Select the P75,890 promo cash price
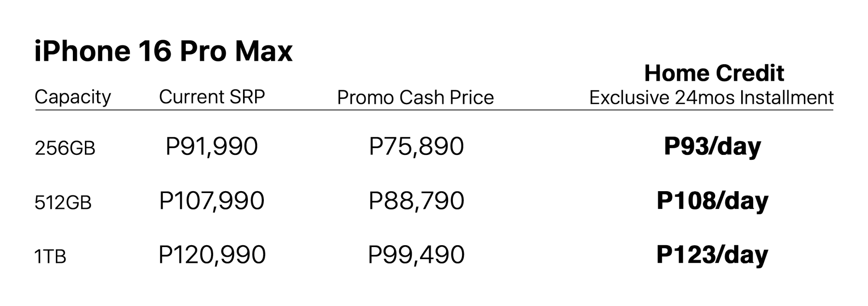Viewport: 868px width, 306px height. [416, 146]
